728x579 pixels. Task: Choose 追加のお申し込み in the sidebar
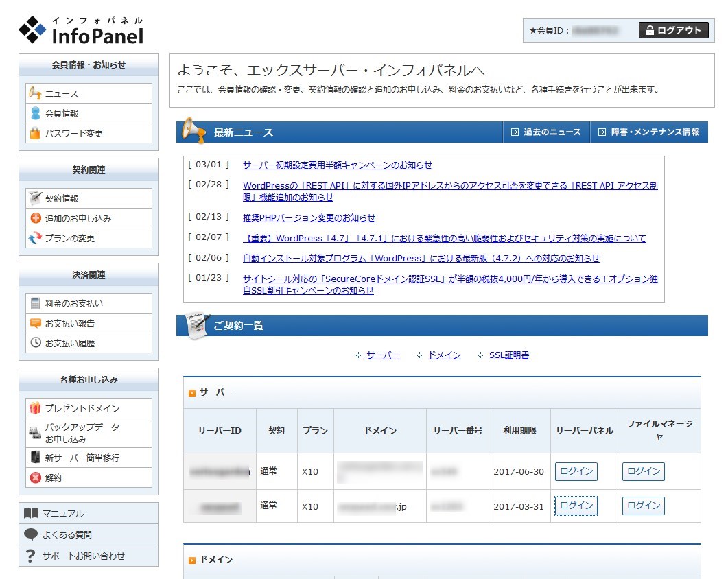(x=89, y=218)
